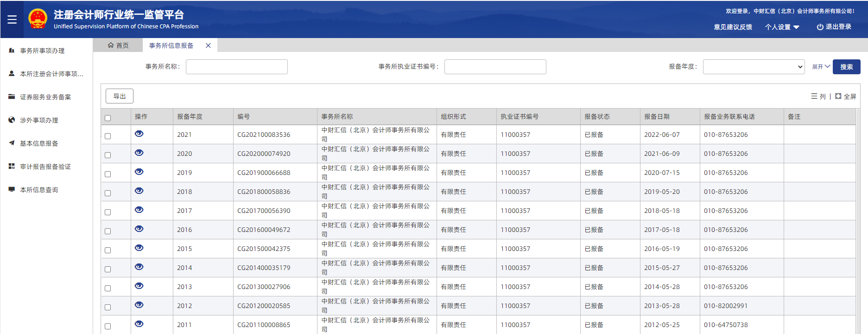Toggle the hamburger sidebar menu icon
The width and height of the screenshot is (868, 334).
pyautogui.click(x=12, y=19)
